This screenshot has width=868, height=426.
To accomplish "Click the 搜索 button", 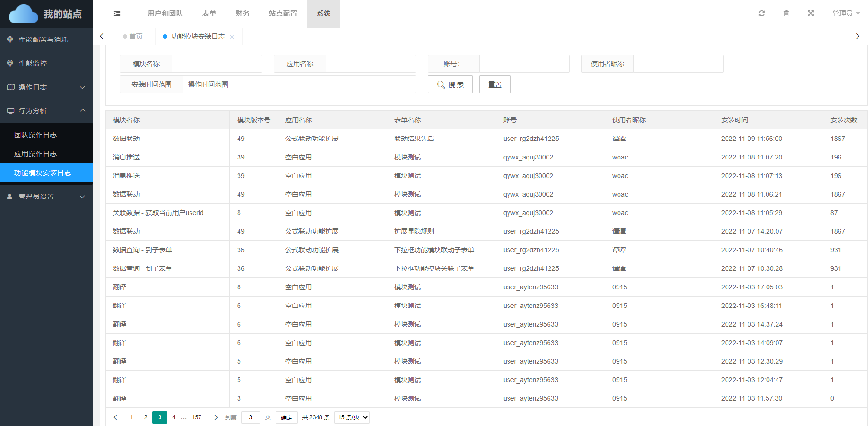I will 450,84.
